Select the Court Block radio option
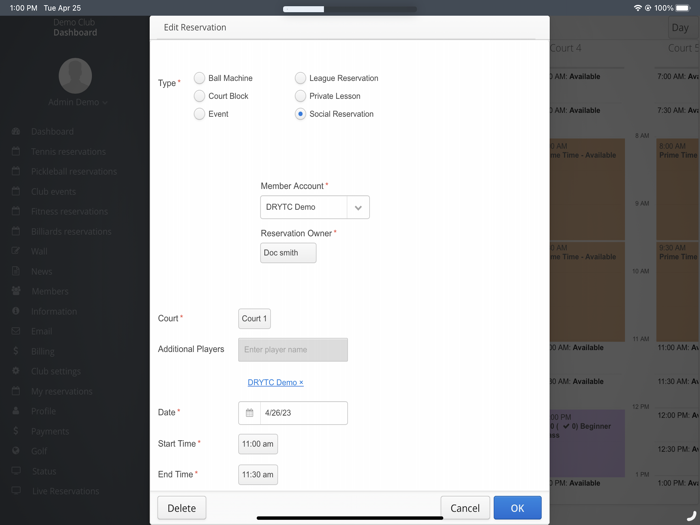Screen dimensions: 700x525 [x=200, y=96]
